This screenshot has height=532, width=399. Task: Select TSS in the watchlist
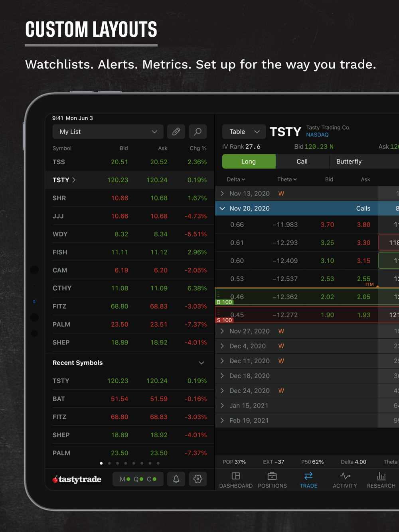(x=130, y=162)
